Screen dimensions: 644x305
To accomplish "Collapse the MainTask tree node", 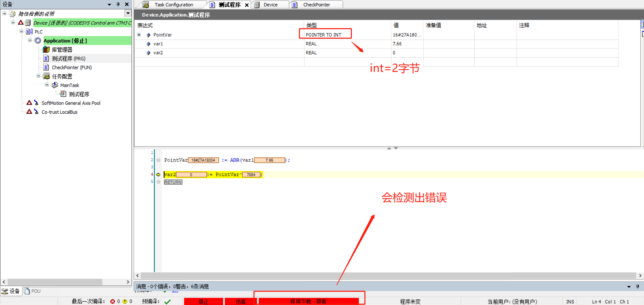I will (47, 84).
